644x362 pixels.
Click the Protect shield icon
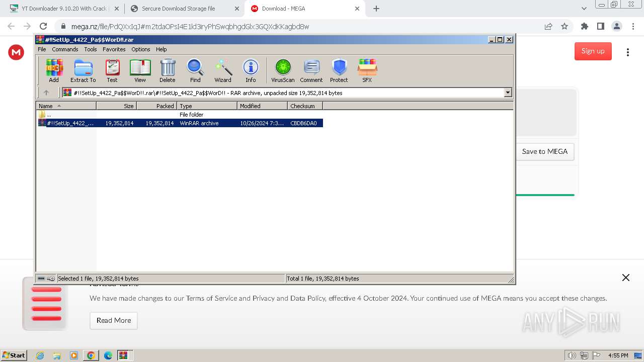tap(339, 70)
